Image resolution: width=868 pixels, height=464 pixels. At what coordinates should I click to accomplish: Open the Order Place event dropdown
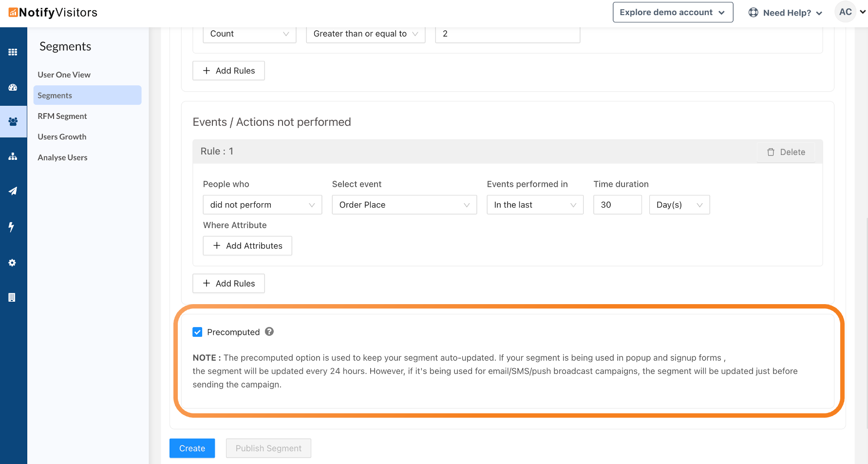pos(404,205)
